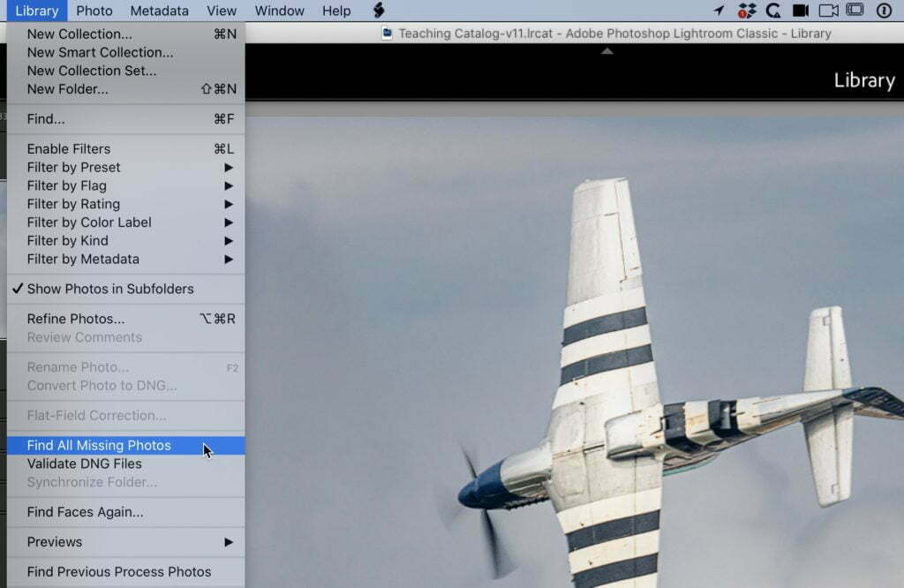
Task: Choose New Smart Collection...
Action: [126, 52]
